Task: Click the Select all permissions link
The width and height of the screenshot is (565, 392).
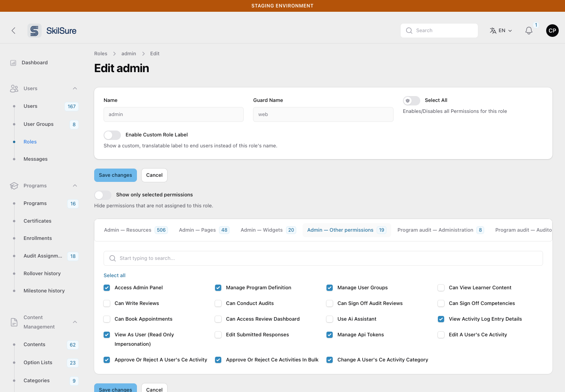Action: point(115,276)
